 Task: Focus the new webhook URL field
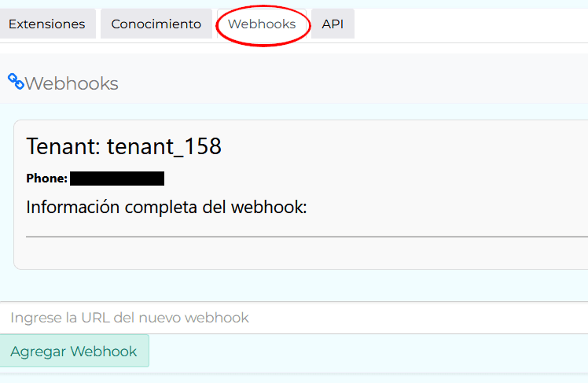pyautogui.click(x=294, y=318)
